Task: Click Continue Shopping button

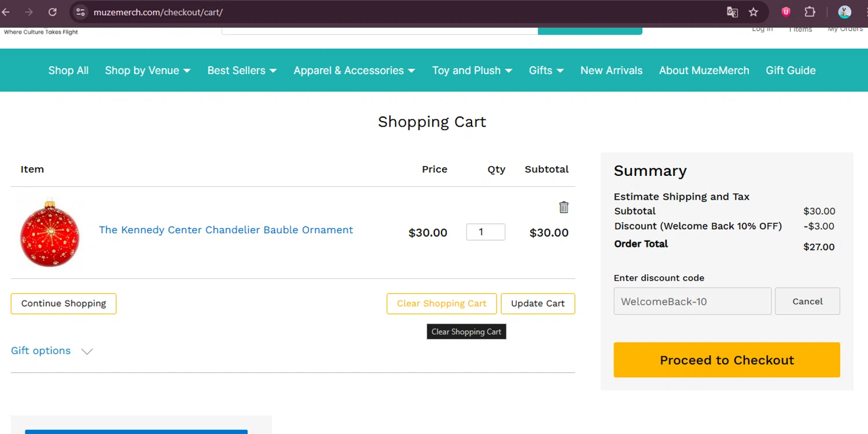Action: click(x=64, y=304)
